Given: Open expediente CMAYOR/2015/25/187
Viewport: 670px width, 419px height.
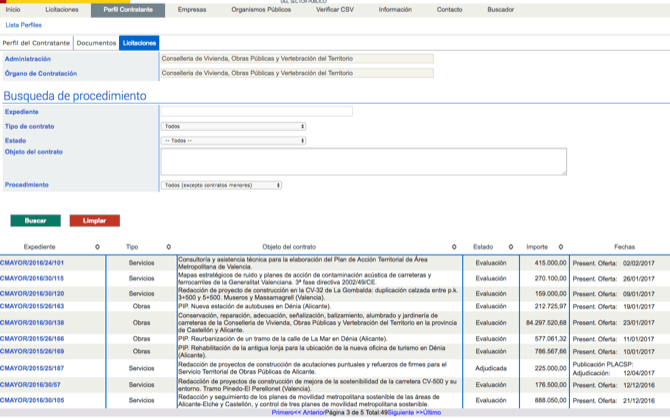Looking at the screenshot, I should (x=32, y=368).
